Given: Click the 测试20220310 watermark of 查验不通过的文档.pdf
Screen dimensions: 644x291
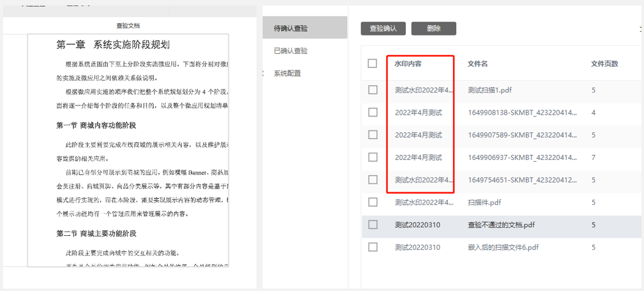Looking at the screenshot, I should (x=417, y=225).
